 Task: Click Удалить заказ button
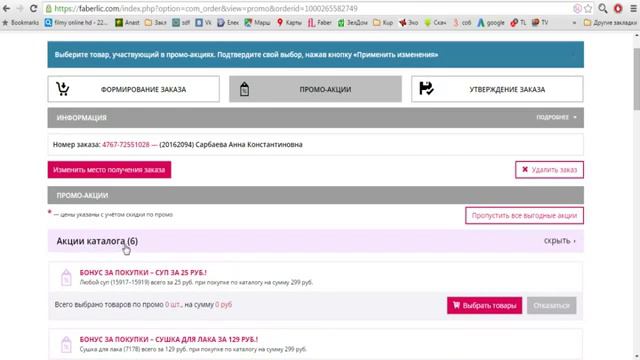coord(549,170)
